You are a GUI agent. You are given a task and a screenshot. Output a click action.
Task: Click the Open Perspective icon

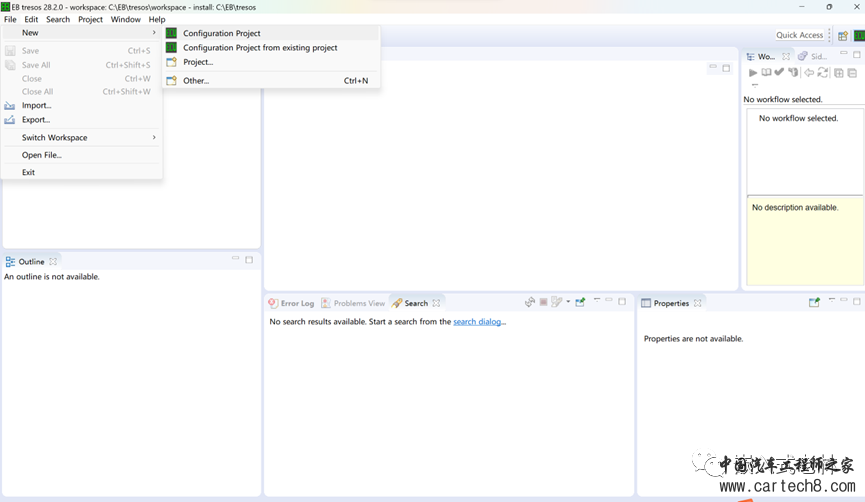(842, 35)
